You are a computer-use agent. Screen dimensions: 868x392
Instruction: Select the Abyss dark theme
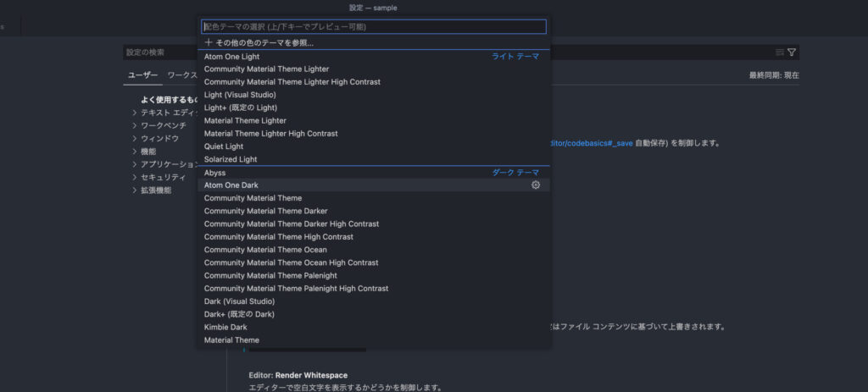tap(215, 173)
